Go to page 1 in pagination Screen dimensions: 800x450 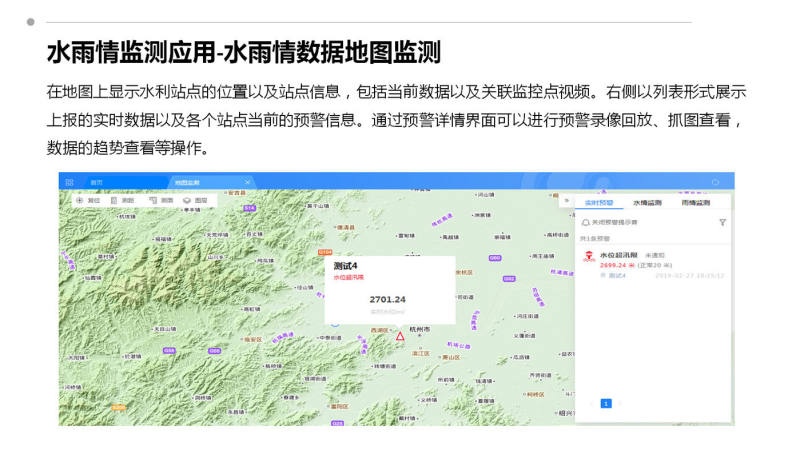pos(605,403)
